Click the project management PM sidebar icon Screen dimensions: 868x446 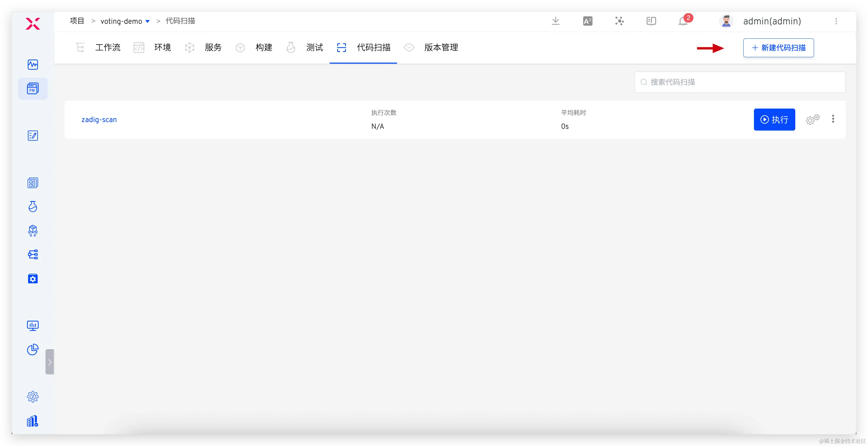[x=33, y=88]
